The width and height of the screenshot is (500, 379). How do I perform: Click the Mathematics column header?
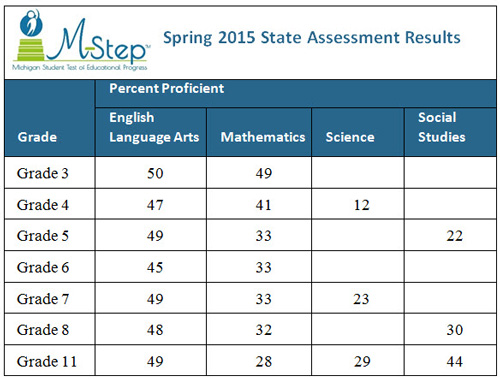pos(263,137)
